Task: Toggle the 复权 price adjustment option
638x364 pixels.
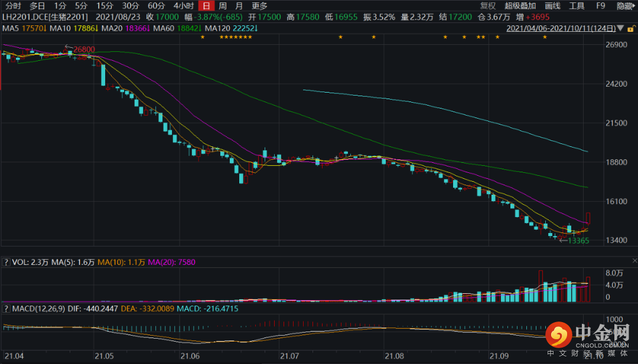Action: [x=488, y=6]
